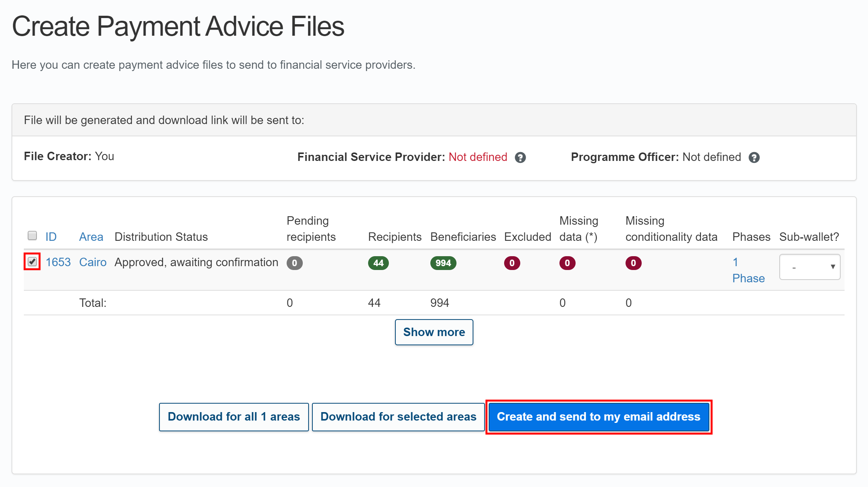The width and height of the screenshot is (868, 487).
Task: Uncheck distribution 1653 row checkbox
Action: click(32, 262)
